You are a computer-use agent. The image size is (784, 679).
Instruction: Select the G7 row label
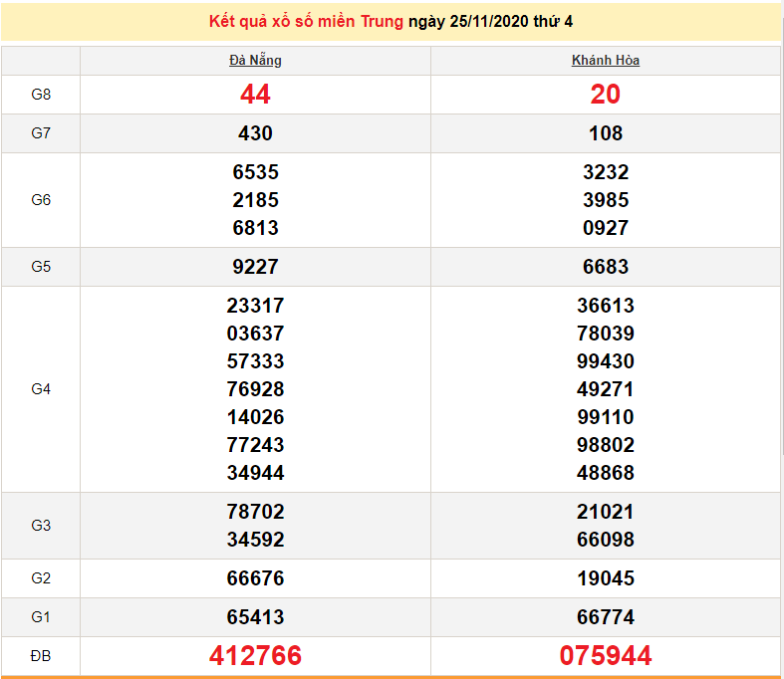point(41,133)
